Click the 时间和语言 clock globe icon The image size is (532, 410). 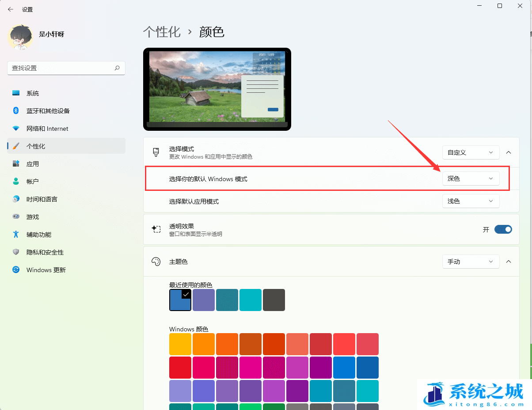point(16,199)
